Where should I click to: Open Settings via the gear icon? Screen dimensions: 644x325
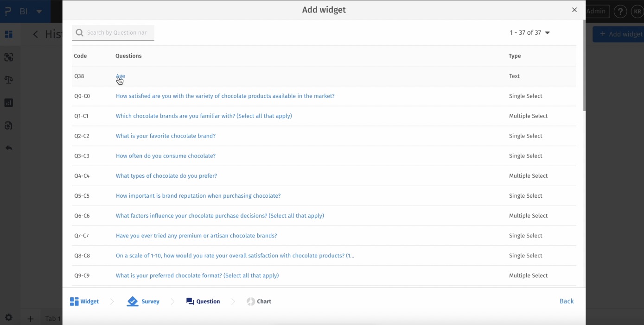pyautogui.click(x=8, y=318)
